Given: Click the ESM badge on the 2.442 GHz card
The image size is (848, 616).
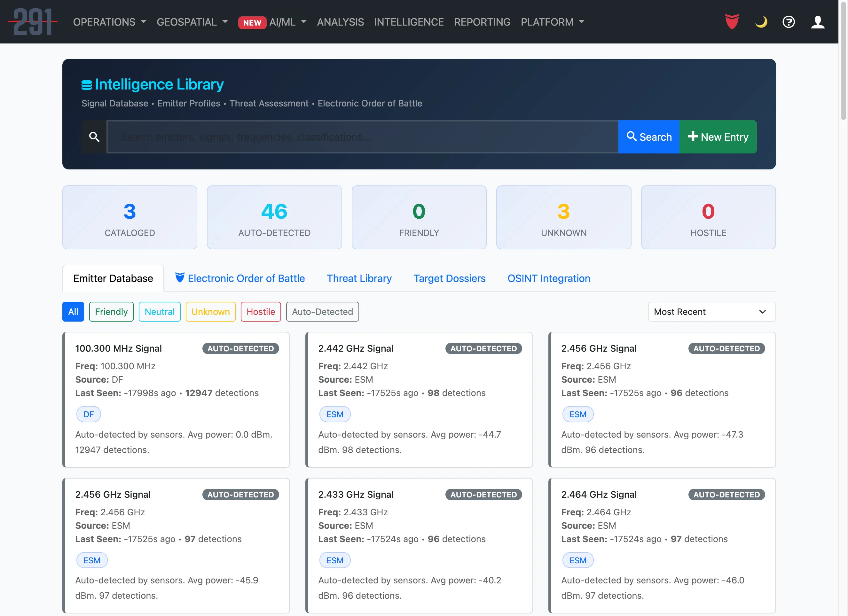Looking at the screenshot, I should coord(335,414).
